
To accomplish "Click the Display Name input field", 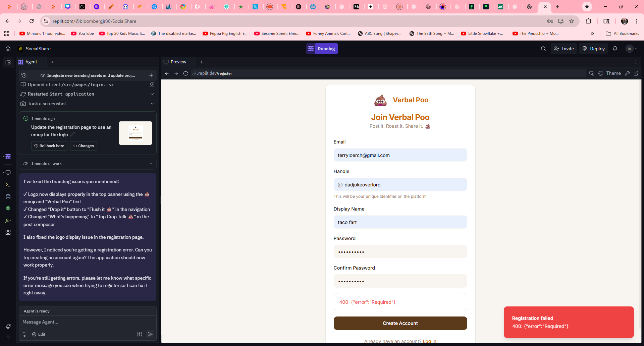I will (x=400, y=222).
